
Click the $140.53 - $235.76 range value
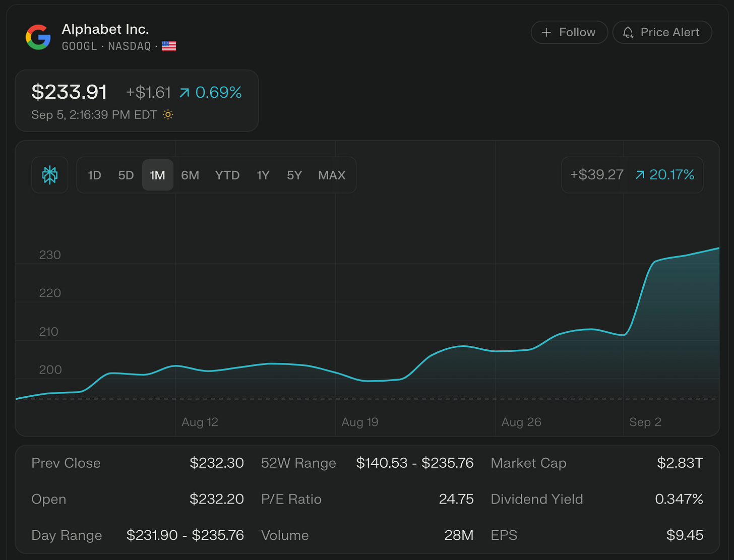415,463
